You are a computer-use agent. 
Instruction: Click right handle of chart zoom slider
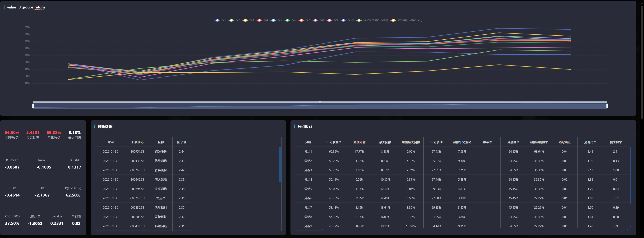[607, 106]
